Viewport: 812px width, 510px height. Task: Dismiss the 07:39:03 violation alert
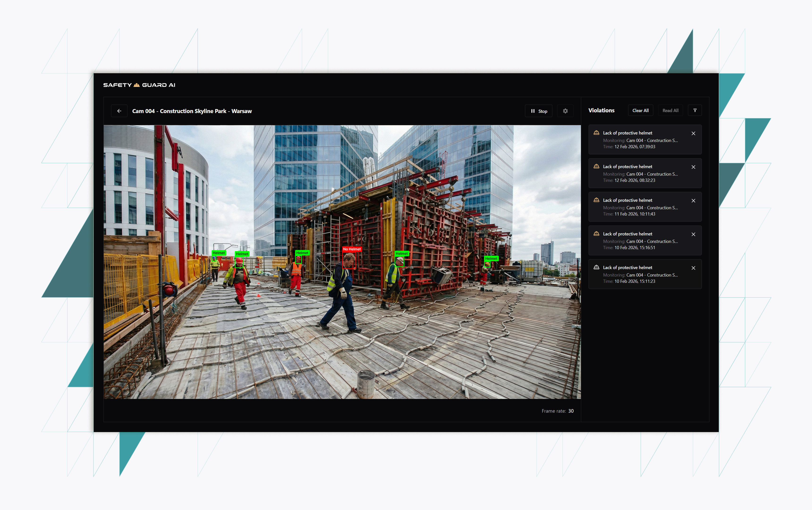coord(693,134)
